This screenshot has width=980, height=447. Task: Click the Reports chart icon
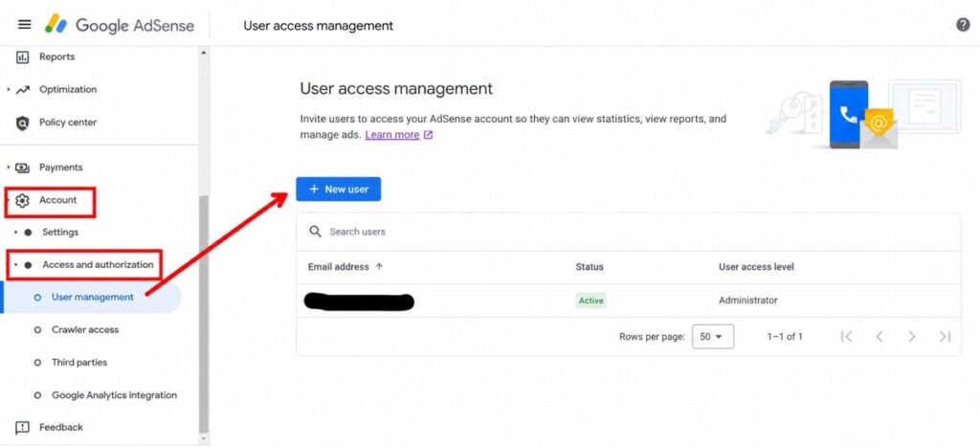click(22, 56)
